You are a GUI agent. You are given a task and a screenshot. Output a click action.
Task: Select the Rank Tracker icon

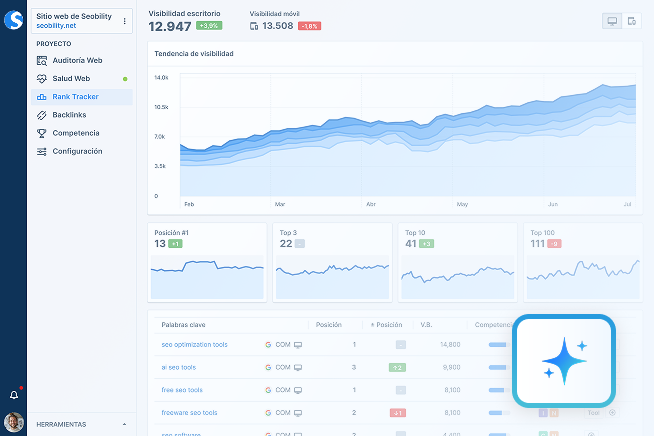pos(42,97)
